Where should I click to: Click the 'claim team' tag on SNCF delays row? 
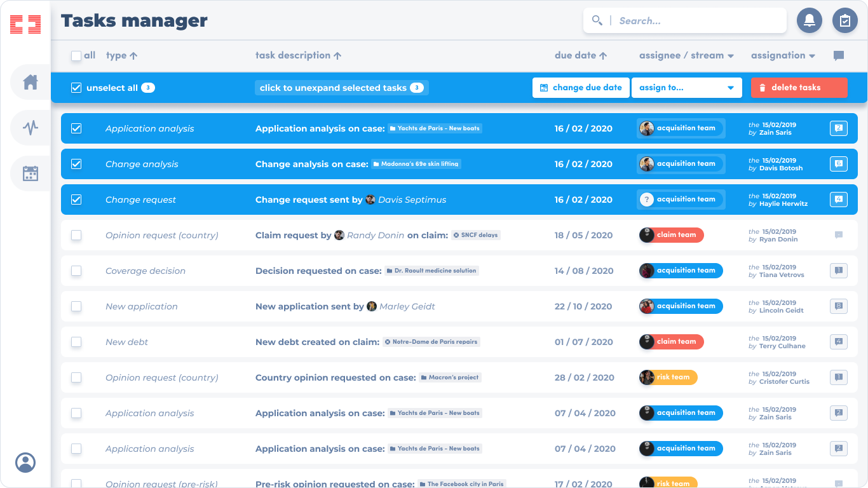(671, 235)
